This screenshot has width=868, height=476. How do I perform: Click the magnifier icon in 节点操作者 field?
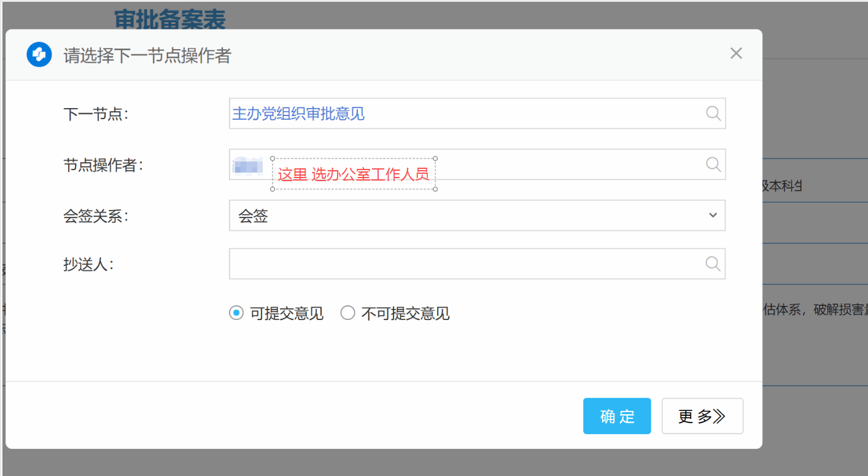click(x=713, y=164)
